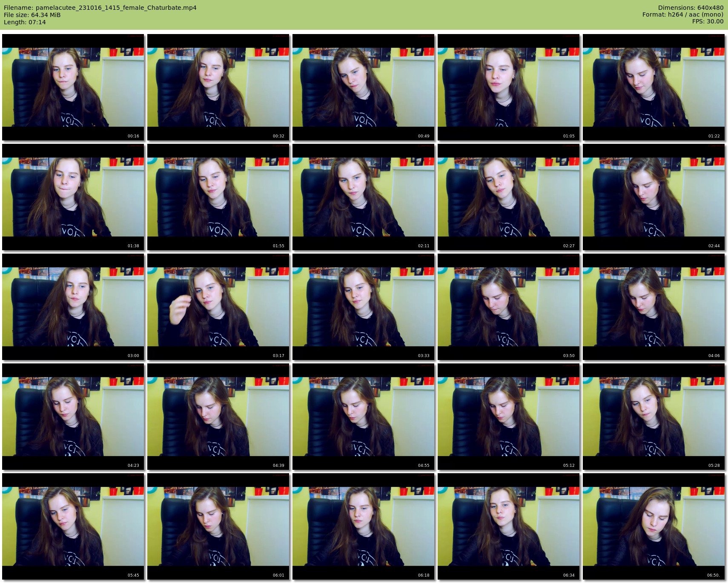Open the frame captured at 01:05
The image size is (728, 583).
[x=509, y=87]
